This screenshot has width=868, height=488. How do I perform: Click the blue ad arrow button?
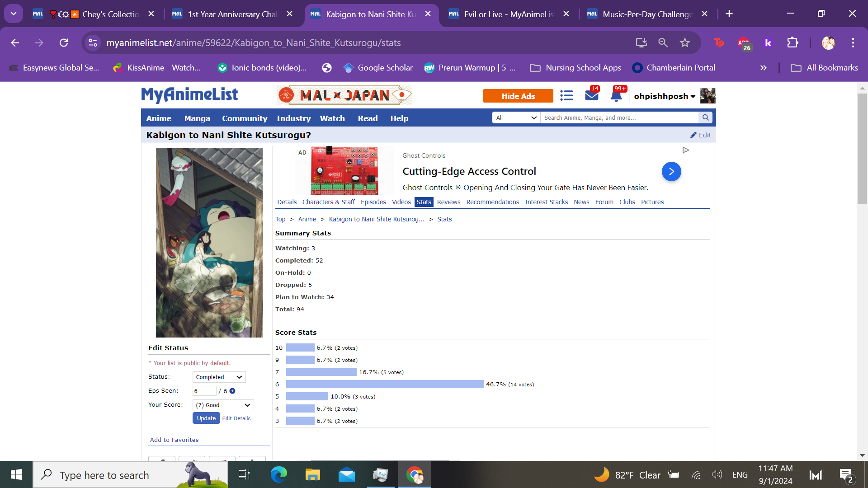click(x=671, y=172)
